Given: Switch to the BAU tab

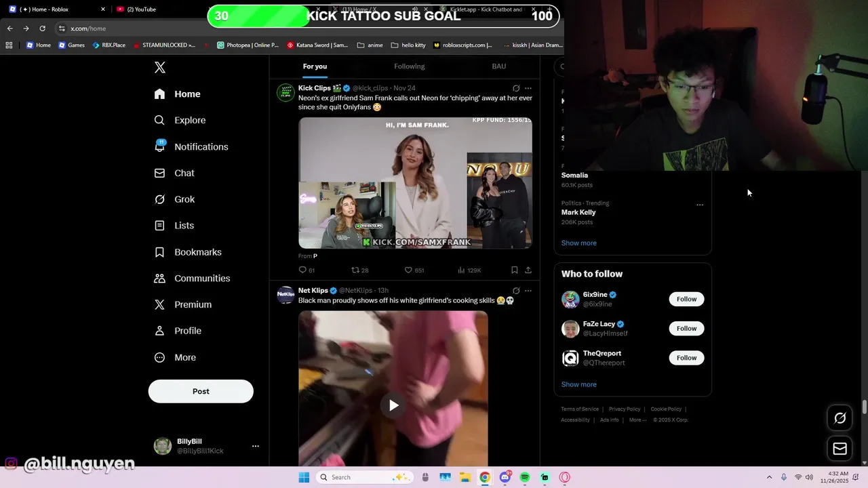Looking at the screenshot, I should [x=499, y=66].
